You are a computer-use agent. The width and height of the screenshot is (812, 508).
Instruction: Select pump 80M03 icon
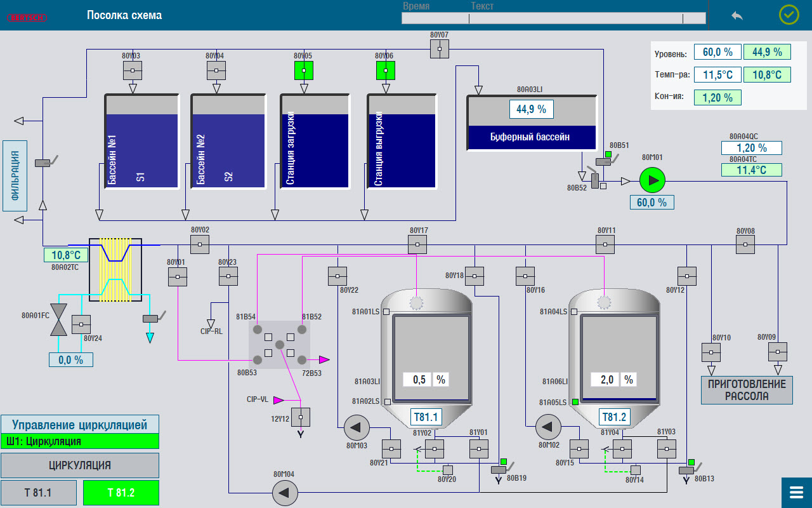point(355,427)
